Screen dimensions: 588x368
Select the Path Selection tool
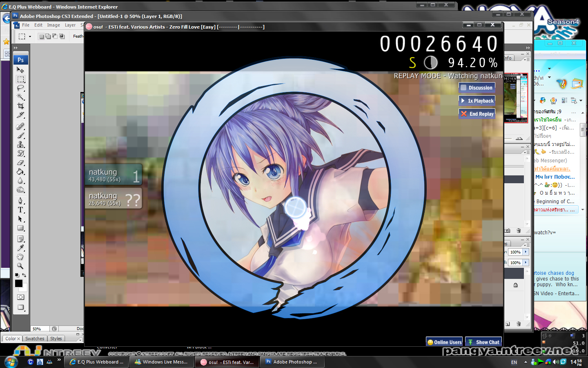click(20, 219)
